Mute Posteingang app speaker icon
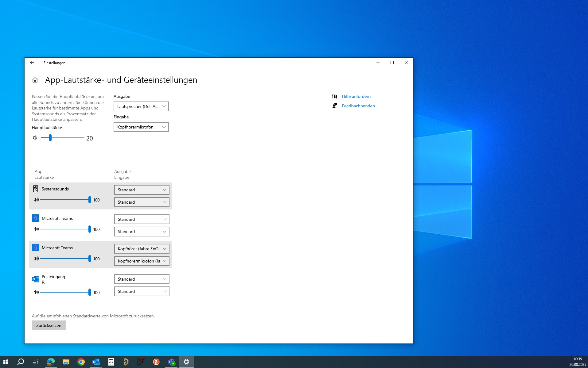Screen dimensions: 588x368 (x=36, y=292)
